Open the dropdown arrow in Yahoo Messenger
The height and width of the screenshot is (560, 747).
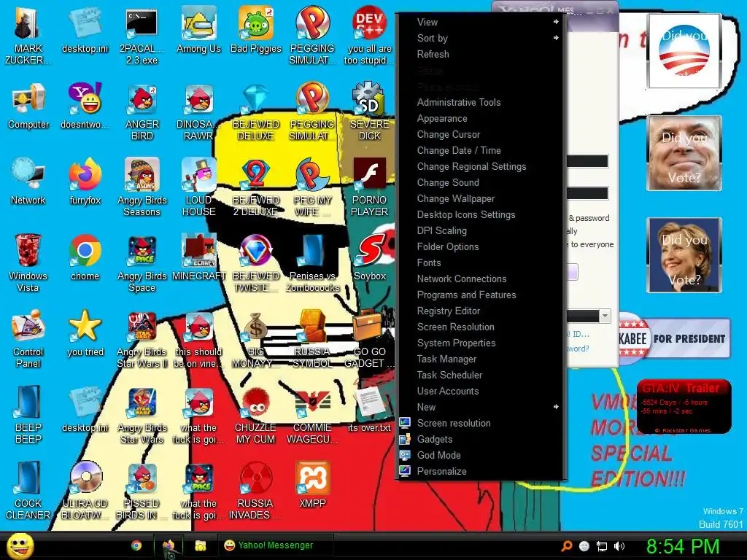605,316
